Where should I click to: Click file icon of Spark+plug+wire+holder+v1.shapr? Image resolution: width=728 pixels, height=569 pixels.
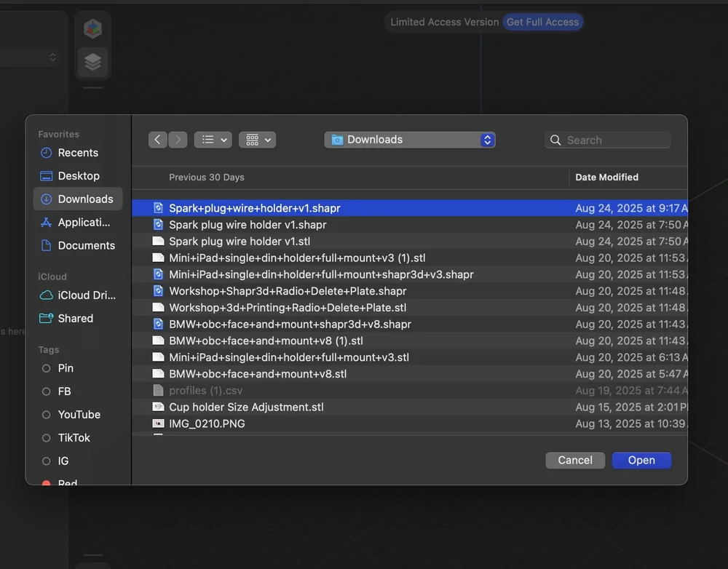[158, 208]
